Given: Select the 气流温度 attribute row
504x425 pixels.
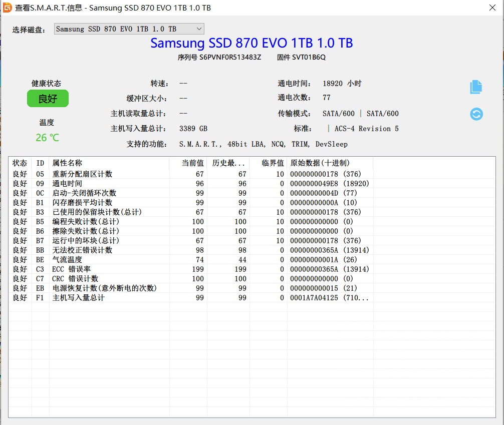Looking at the screenshot, I should (100, 259).
